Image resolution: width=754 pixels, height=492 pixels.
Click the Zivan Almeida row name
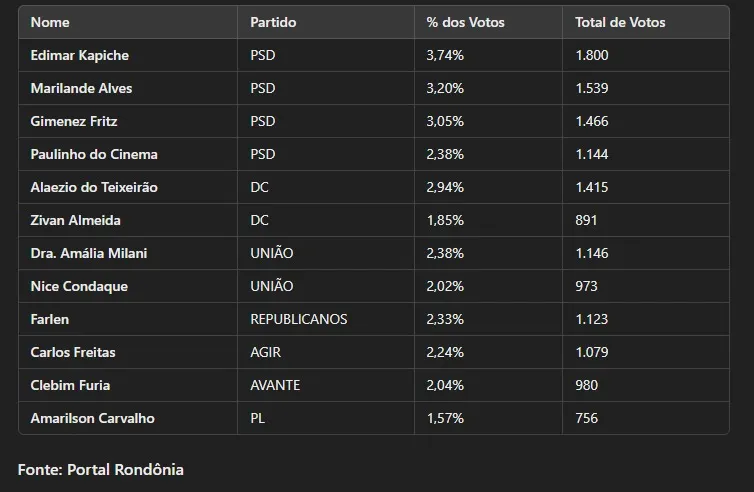76,220
